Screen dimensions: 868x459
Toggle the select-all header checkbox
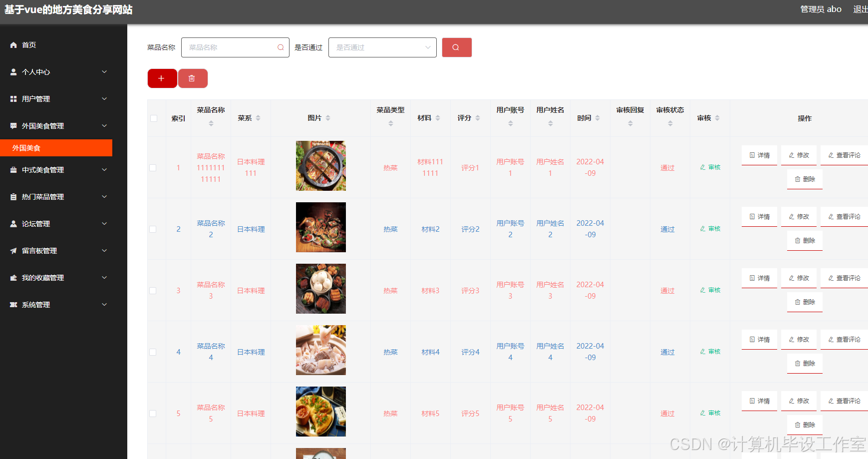(154, 118)
